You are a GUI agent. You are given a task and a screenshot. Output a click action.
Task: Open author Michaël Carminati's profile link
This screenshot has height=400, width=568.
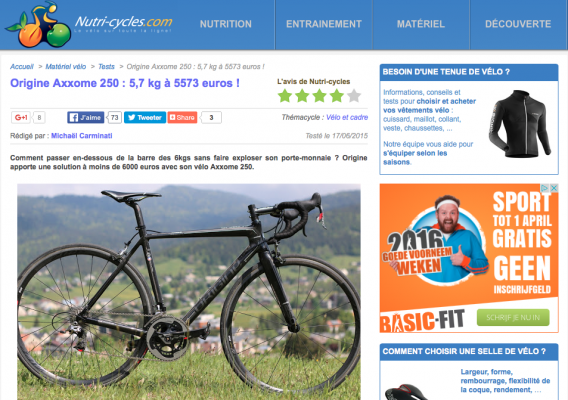[82, 136]
